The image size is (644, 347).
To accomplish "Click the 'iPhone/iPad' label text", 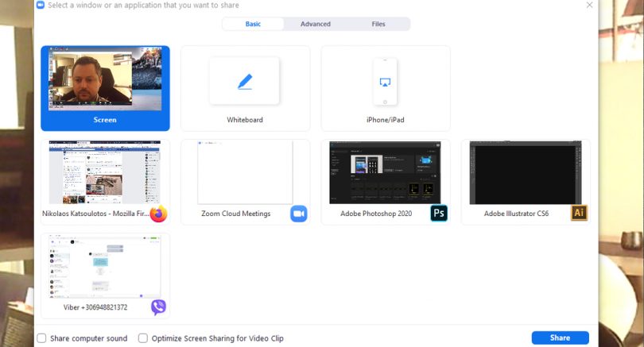I will [386, 120].
